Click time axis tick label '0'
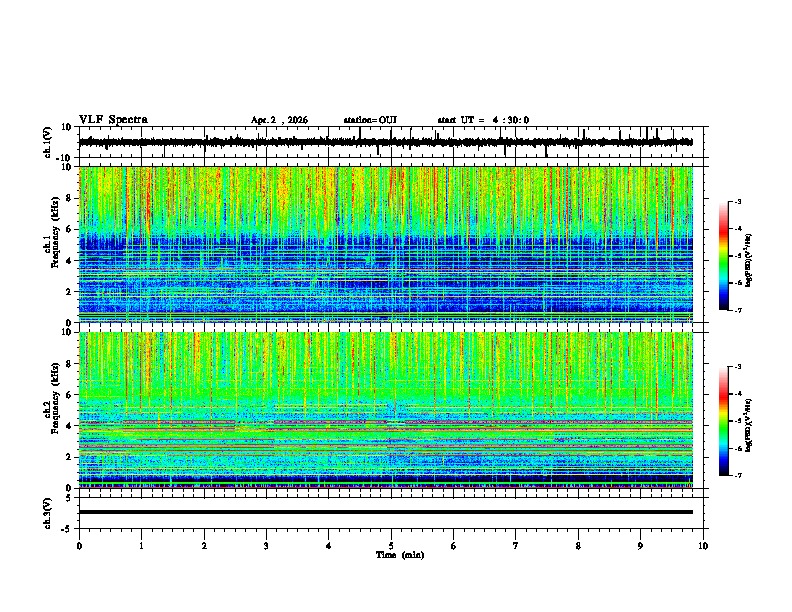Screen dimensions: 792x612 79,546
